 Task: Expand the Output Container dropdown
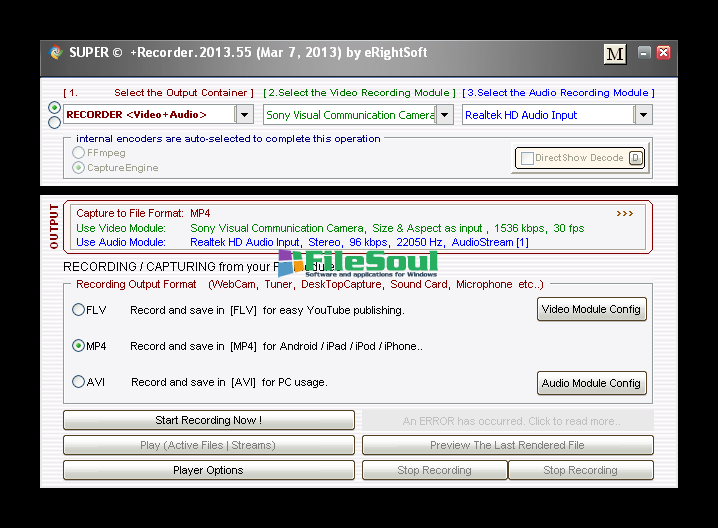244,115
